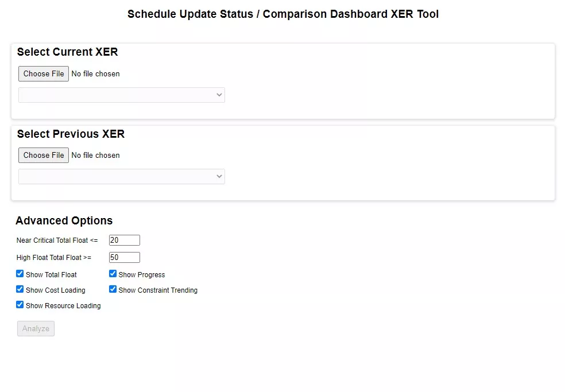Select the Near Critical Total Float input field
The height and width of the screenshot is (392, 565).
124,240
